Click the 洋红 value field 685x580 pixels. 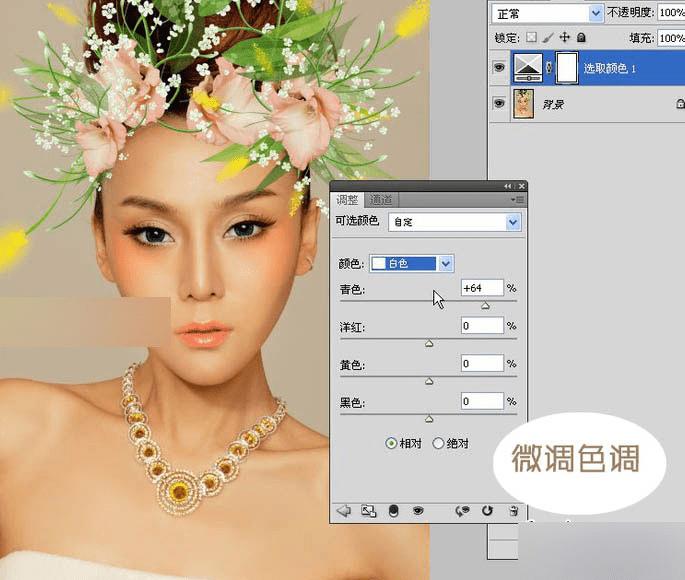click(x=482, y=326)
